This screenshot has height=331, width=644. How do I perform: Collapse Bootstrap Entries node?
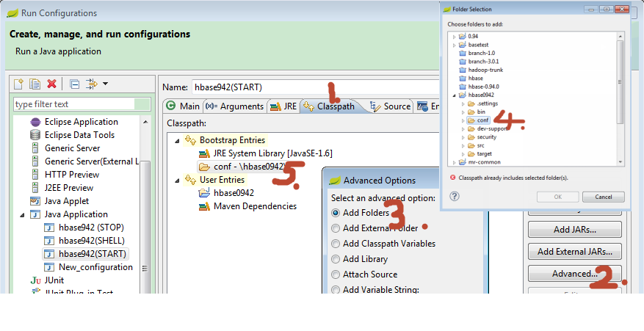click(177, 141)
